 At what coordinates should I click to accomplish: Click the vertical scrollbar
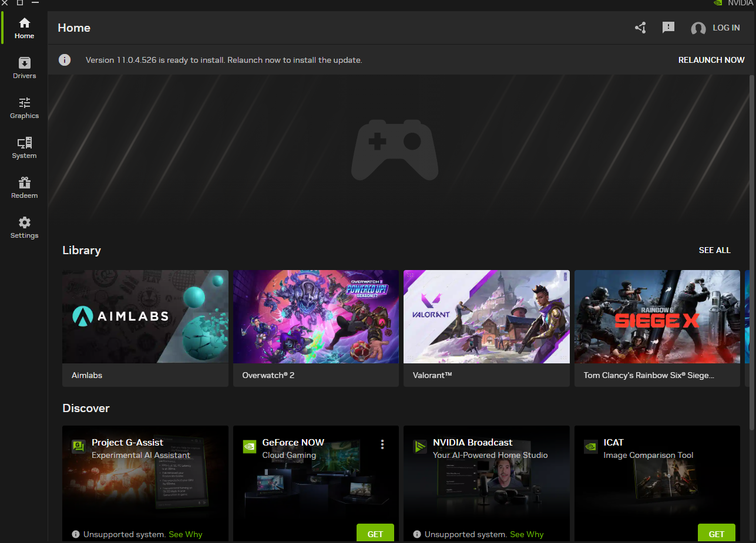click(752, 252)
